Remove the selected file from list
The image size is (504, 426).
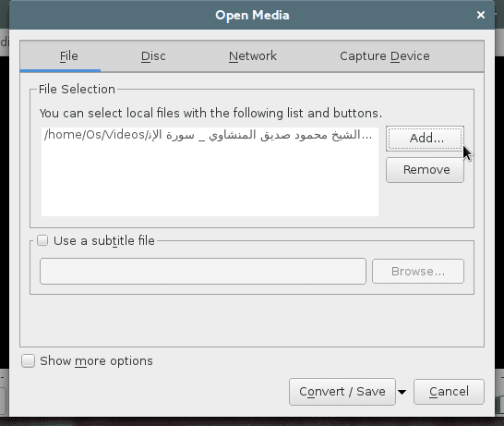[425, 170]
